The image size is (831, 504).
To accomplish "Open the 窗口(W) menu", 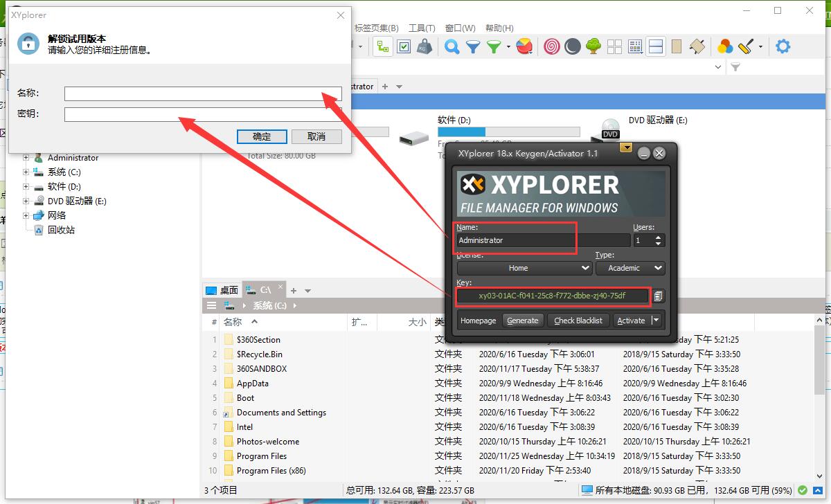I will [x=460, y=28].
